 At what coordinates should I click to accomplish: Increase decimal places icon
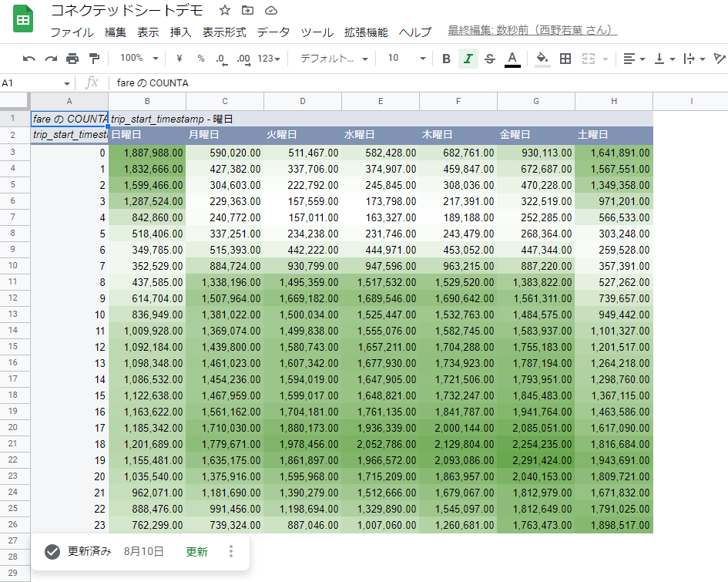coord(243,59)
